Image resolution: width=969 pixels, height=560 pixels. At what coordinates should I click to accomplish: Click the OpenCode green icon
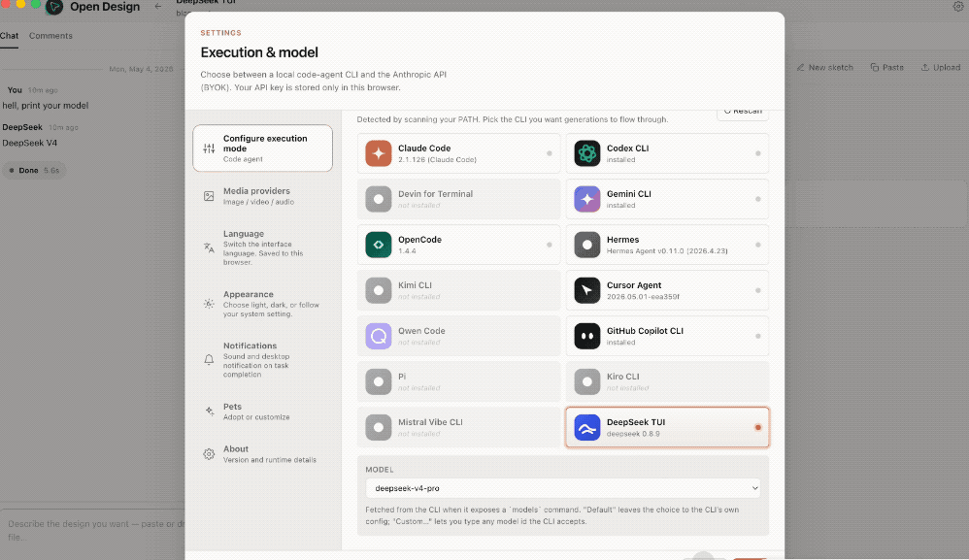pyautogui.click(x=379, y=245)
